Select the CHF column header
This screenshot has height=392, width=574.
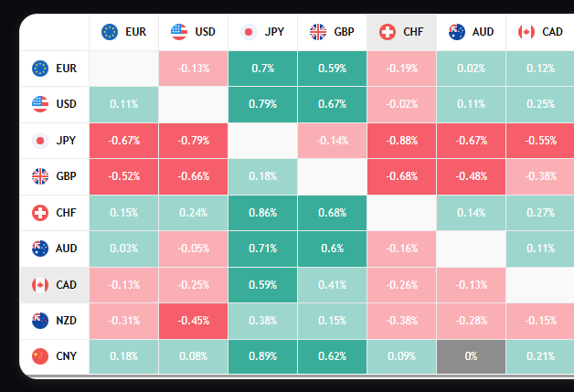pyautogui.click(x=402, y=32)
